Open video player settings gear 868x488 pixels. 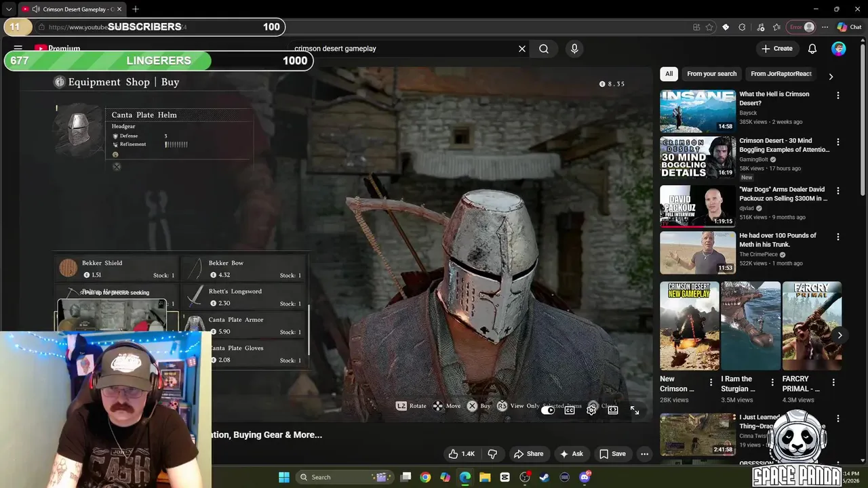click(x=591, y=410)
